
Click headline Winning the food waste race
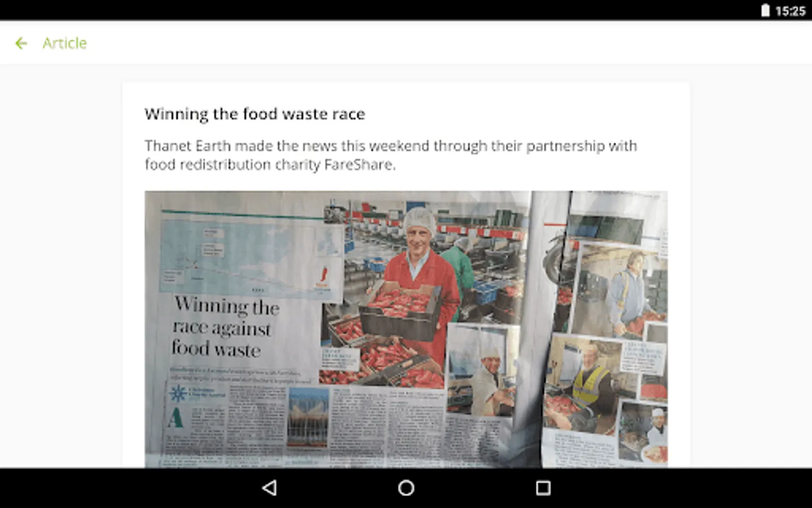[x=255, y=114]
